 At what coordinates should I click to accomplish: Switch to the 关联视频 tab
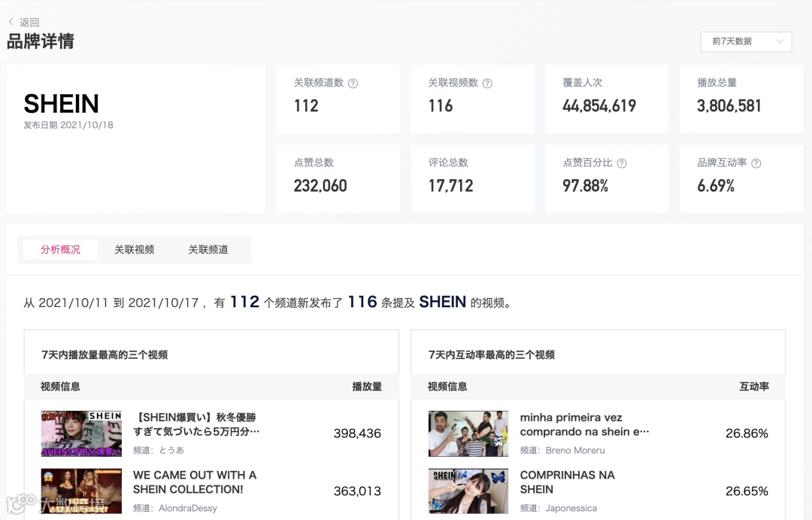click(x=134, y=250)
